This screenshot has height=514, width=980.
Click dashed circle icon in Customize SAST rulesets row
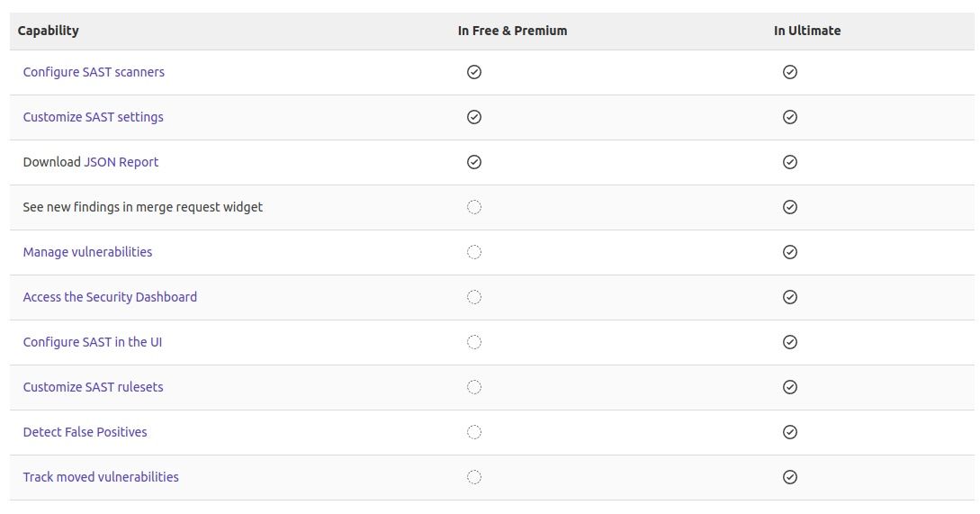474,387
